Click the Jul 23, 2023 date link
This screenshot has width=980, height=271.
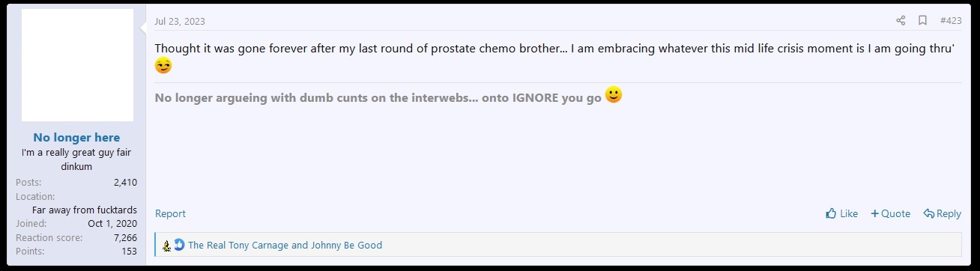point(180,21)
